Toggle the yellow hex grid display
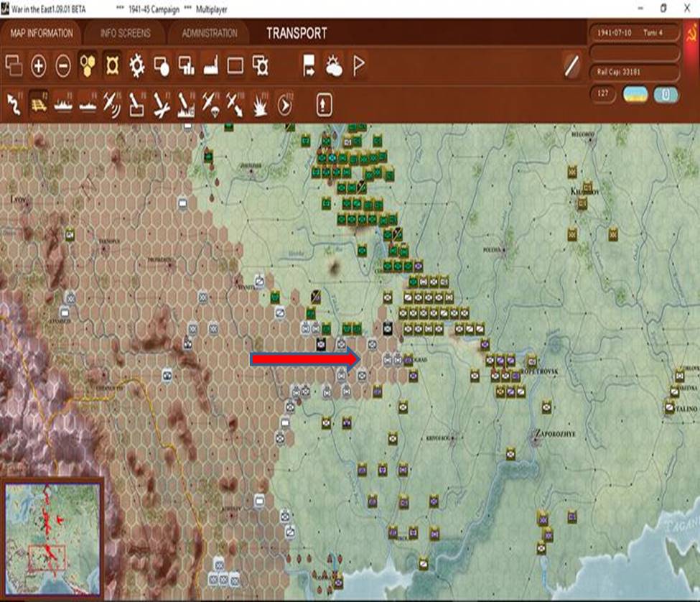Viewport: 700px width, 602px height. (x=88, y=66)
